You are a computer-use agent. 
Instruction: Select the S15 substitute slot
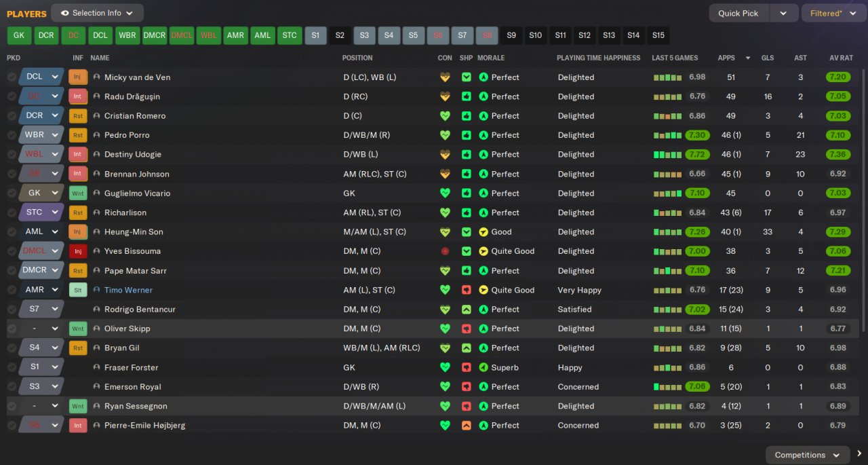[x=658, y=35]
